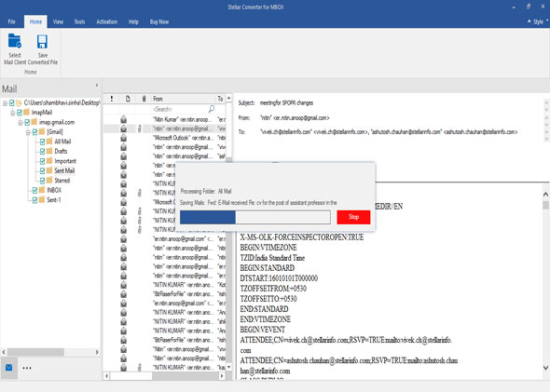Click the All Mail folder icon
Viewport: 550px width, 392px height.
tap(49, 142)
